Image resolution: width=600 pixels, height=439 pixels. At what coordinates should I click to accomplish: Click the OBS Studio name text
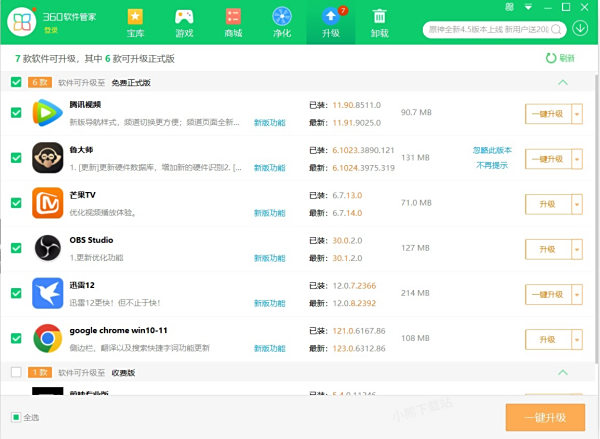tap(91, 240)
